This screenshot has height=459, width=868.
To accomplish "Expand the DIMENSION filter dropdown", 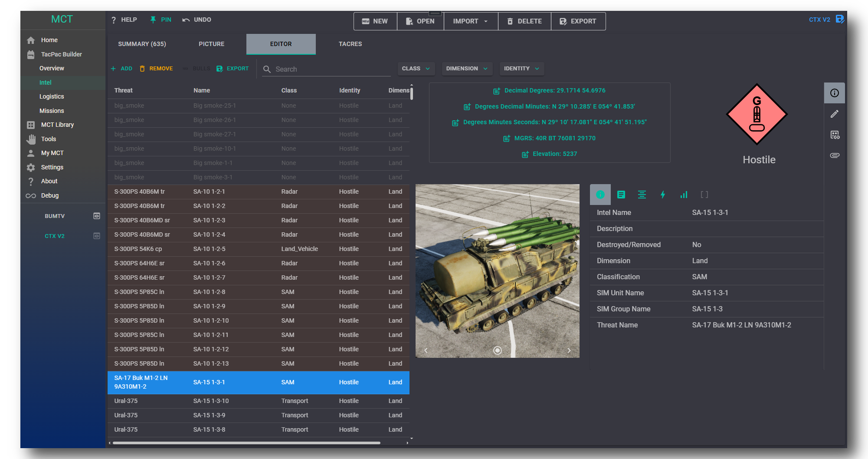I will pyautogui.click(x=466, y=69).
